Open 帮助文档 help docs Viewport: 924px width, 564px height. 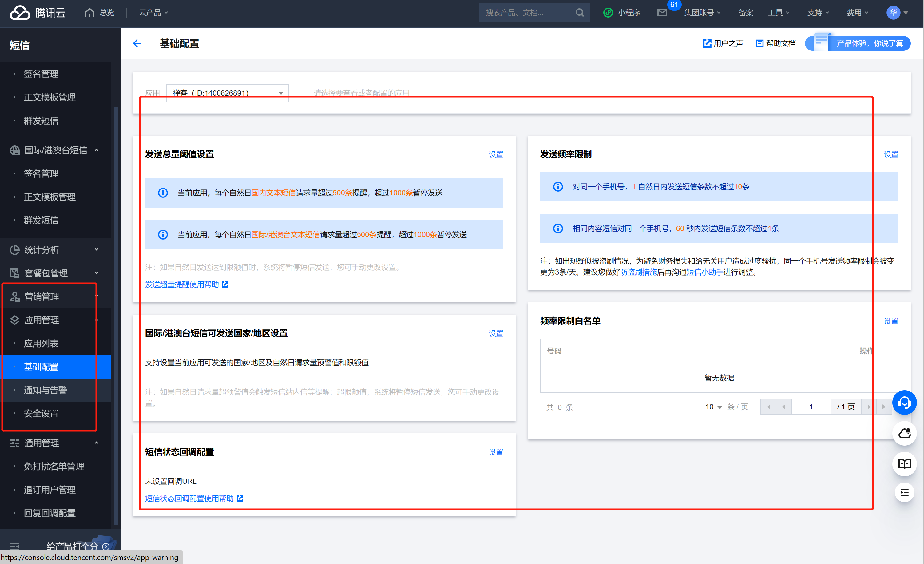click(775, 43)
